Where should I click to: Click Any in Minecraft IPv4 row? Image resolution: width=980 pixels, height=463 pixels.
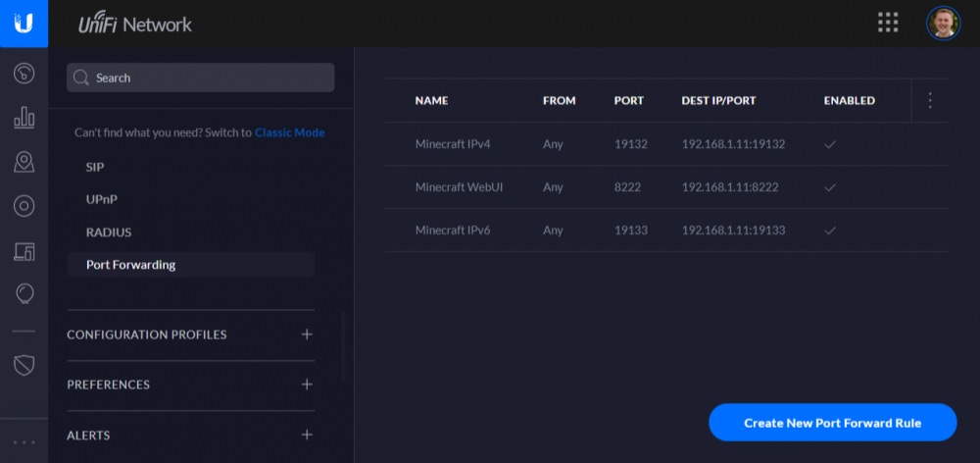tap(553, 144)
